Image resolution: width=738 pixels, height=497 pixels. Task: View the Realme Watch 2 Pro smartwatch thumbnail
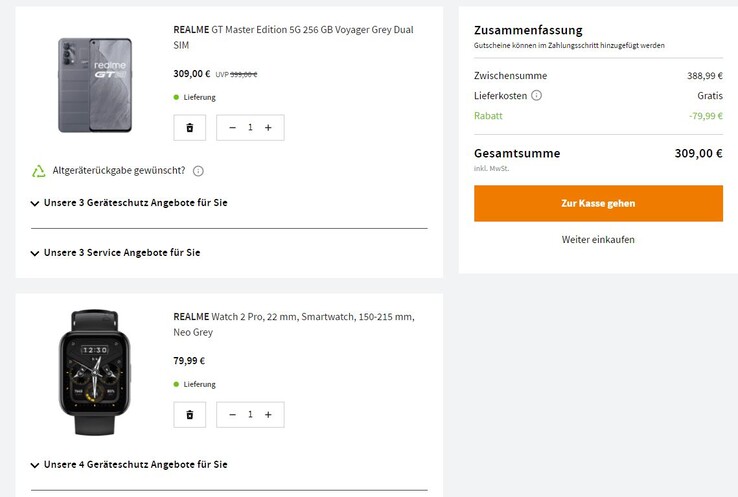point(95,372)
